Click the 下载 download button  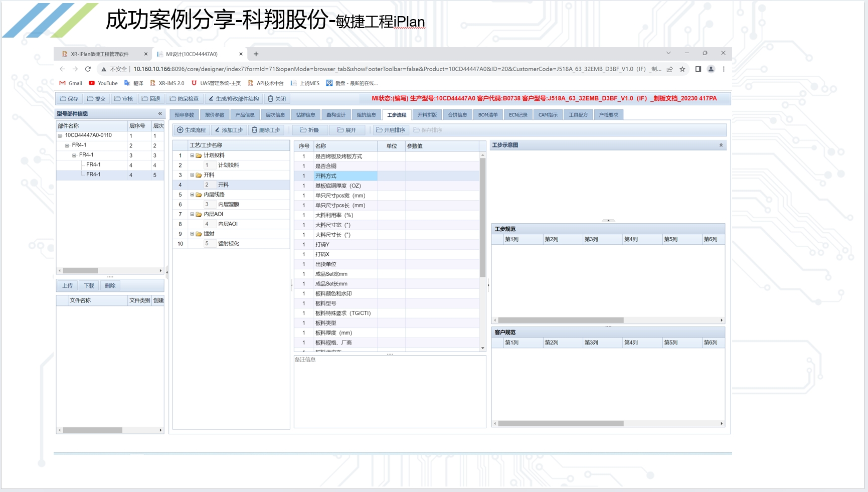[x=89, y=286]
